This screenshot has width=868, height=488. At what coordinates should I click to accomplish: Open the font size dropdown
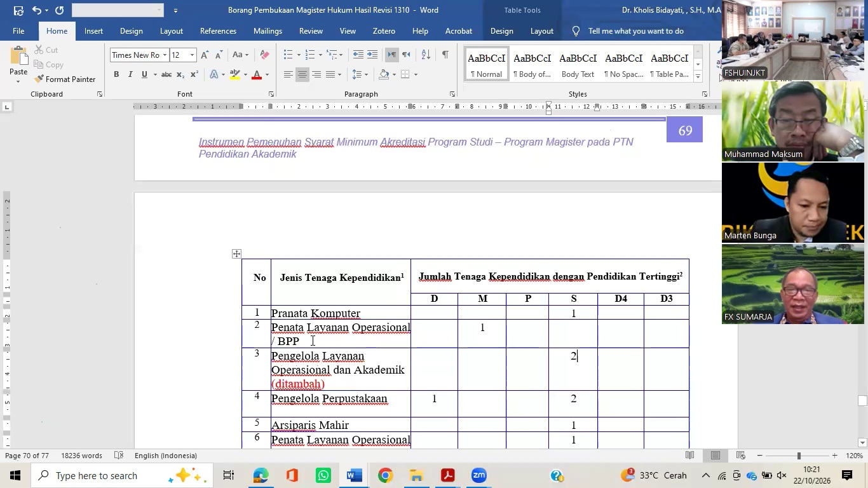[192, 55]
